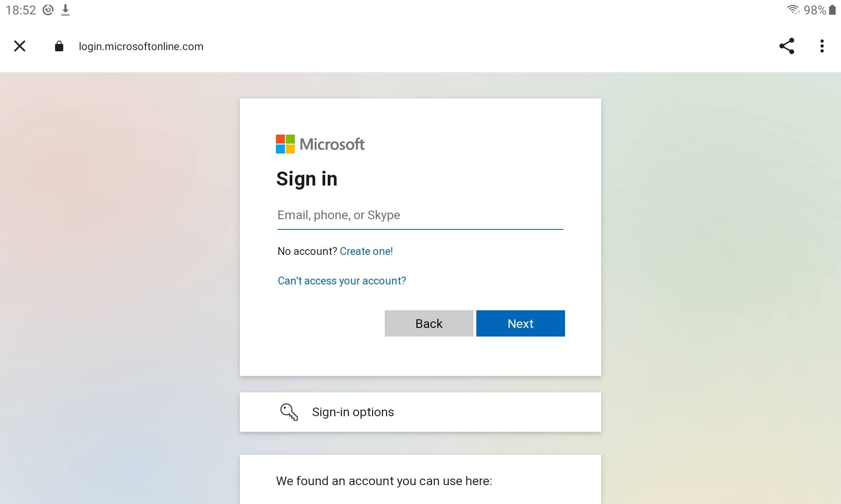The width and height of the screenshot is (841, 504).
Task: Click the Back button
Action: [x=429, y=323]
